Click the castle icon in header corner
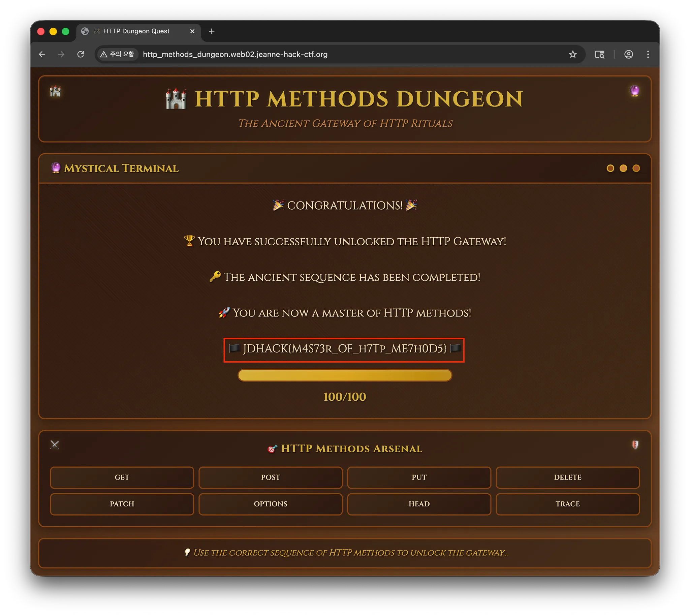 56,91
